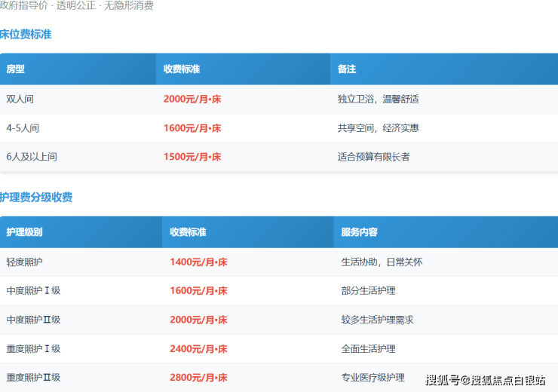This screenshot has height=392, width=558.
Task: Select the 6人及以上间 row label
Action: point(32,157)
